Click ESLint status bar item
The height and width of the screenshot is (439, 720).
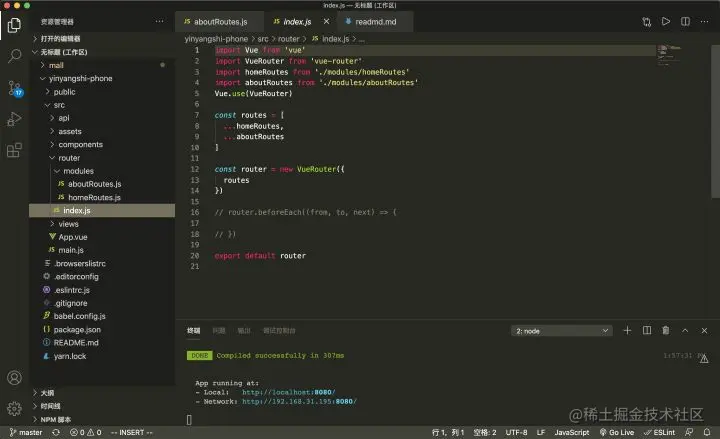coord(659,433)
